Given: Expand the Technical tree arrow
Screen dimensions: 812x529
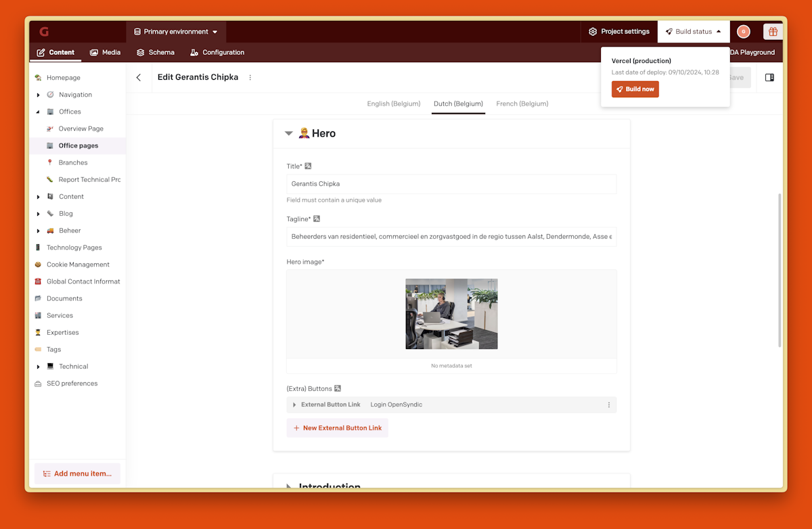Looking at the screenshot, I should pos(38,367).
